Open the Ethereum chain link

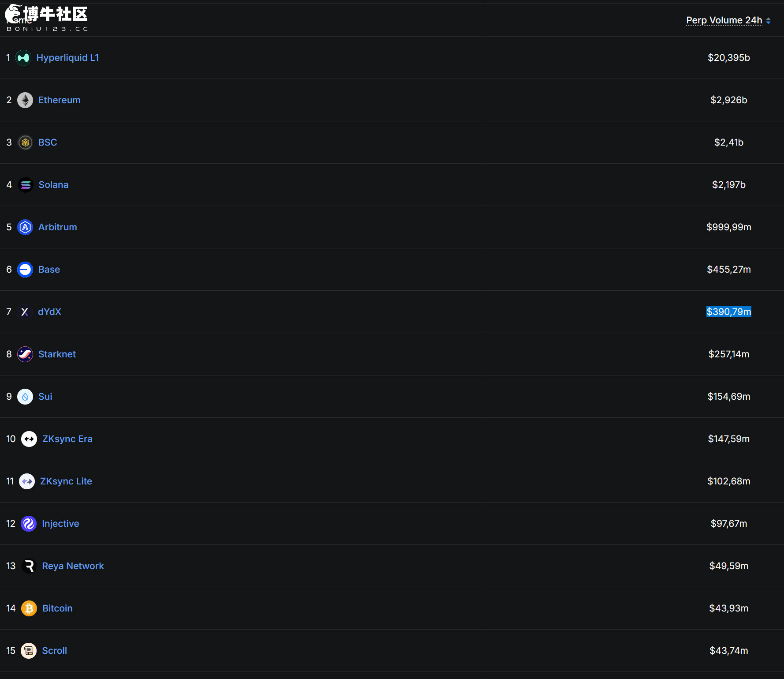(x=60, y=100)
